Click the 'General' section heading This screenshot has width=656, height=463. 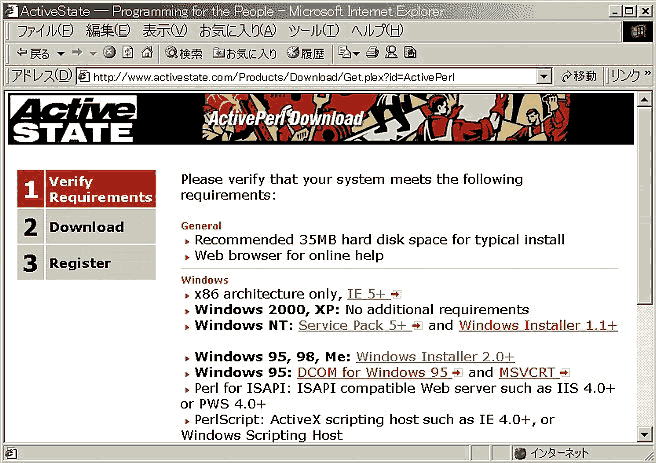pos(201,226)
